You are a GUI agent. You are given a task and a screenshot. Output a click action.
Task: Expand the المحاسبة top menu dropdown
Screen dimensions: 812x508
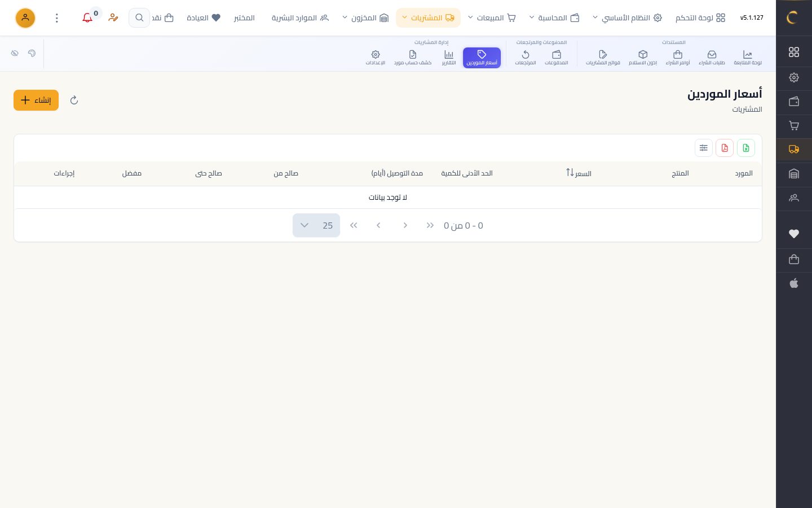(554, 18)
